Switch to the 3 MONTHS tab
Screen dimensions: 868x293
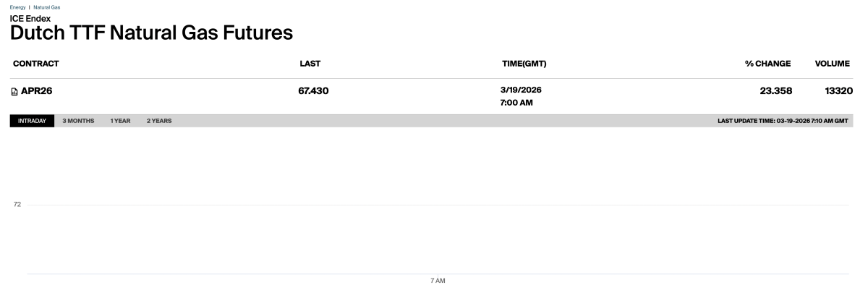coord(78,121)
